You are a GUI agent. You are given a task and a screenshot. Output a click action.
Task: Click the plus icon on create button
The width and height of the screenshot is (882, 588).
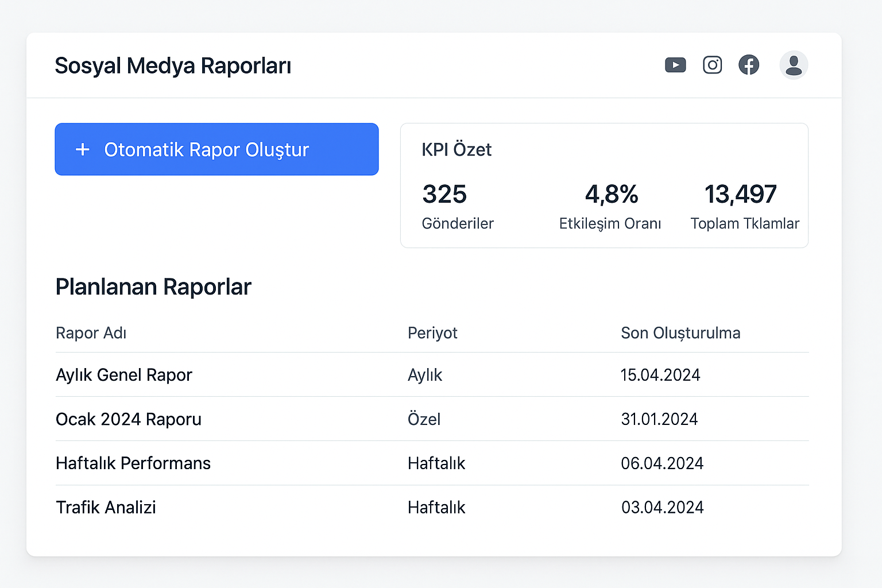tap(83, 150)
